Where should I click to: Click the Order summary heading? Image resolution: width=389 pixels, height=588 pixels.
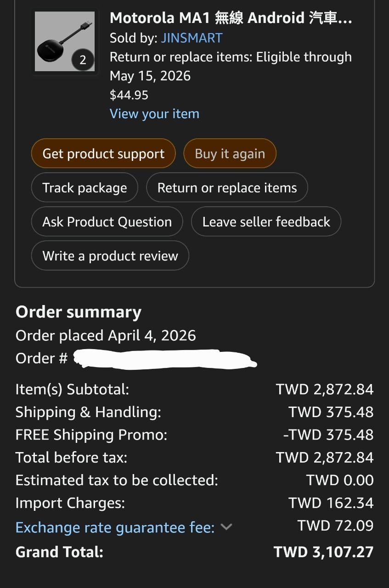(x=79, y=312)
